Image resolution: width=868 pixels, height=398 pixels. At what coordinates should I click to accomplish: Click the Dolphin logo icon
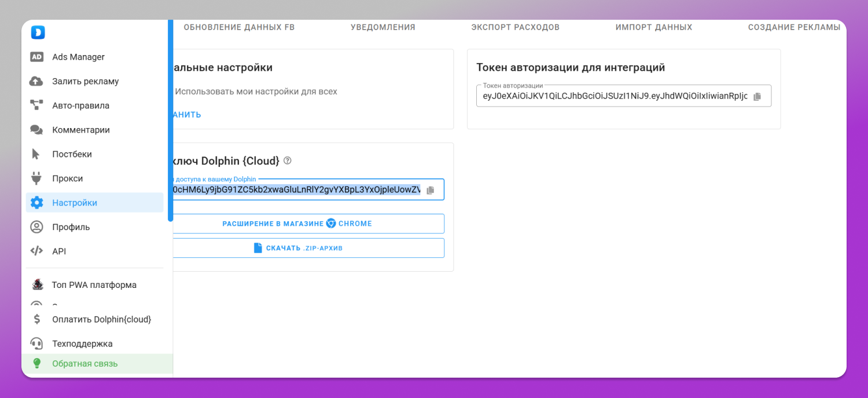point(38,32)
